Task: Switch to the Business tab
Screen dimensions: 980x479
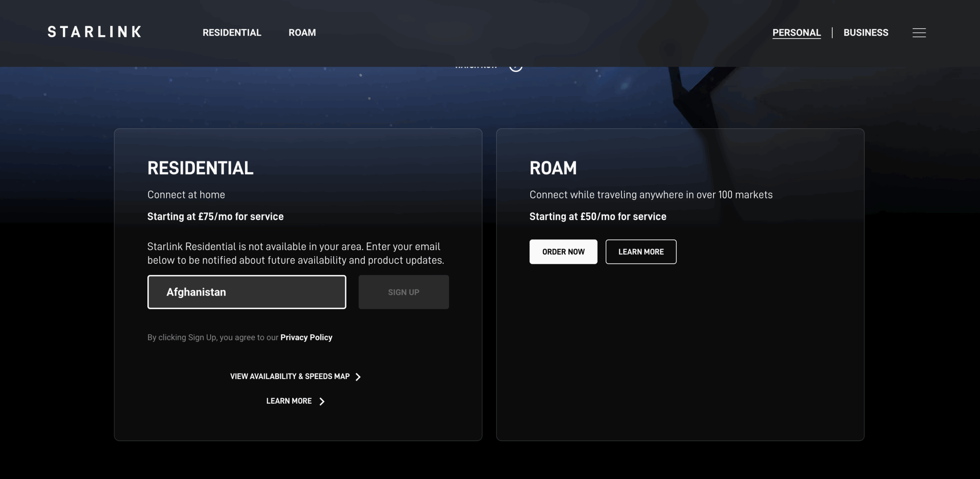Action: coord(866,33)
